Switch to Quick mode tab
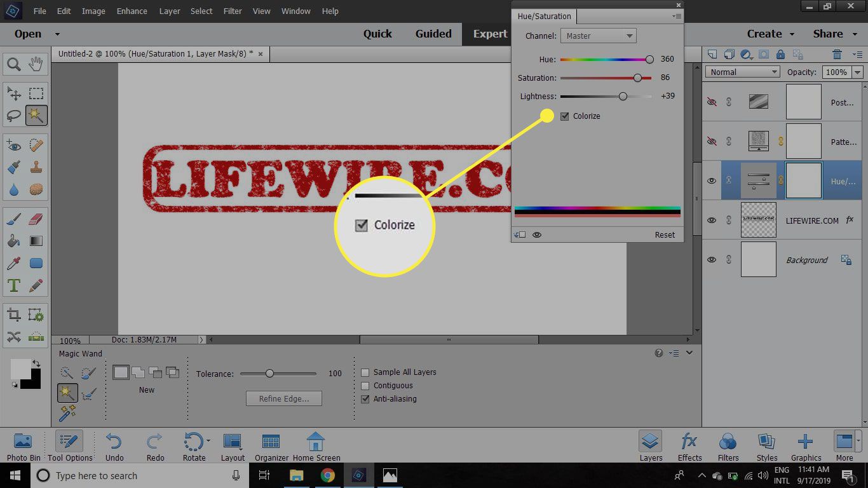The height and width of the screenshot is (488, 868). [x=377, y=34]
